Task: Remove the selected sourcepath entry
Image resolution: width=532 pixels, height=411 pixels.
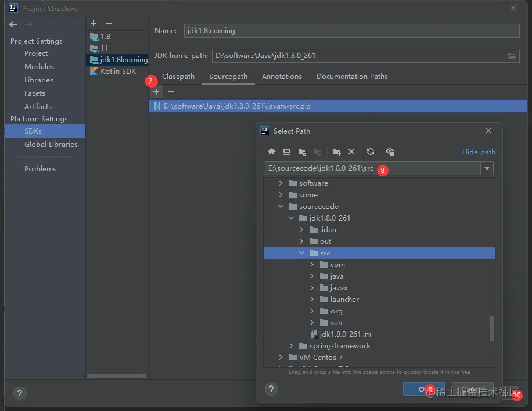Action: pyautogui.click(x=171, y=92)
